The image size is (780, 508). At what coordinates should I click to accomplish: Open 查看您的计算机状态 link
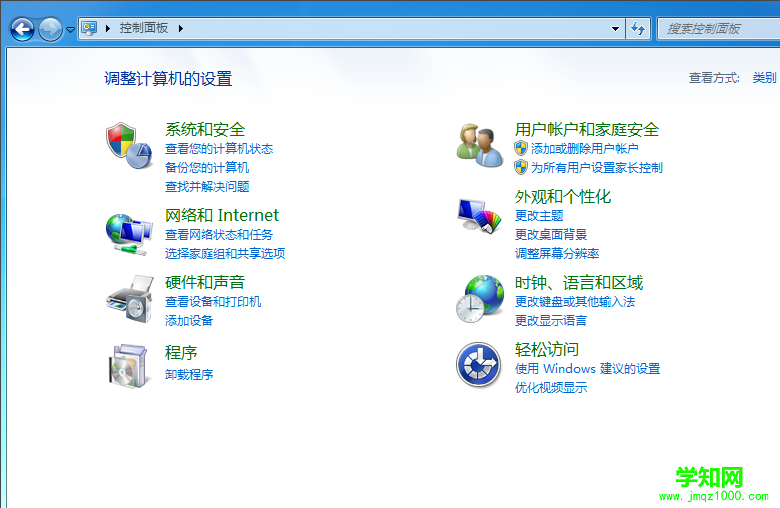coord(219,148)
